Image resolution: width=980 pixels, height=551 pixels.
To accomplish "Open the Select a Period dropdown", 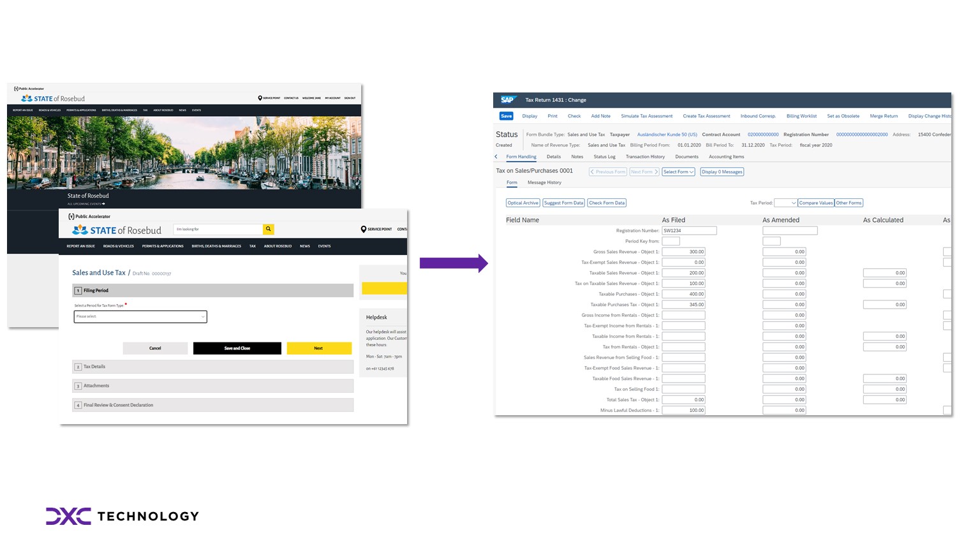I will [x=140, y=316].
